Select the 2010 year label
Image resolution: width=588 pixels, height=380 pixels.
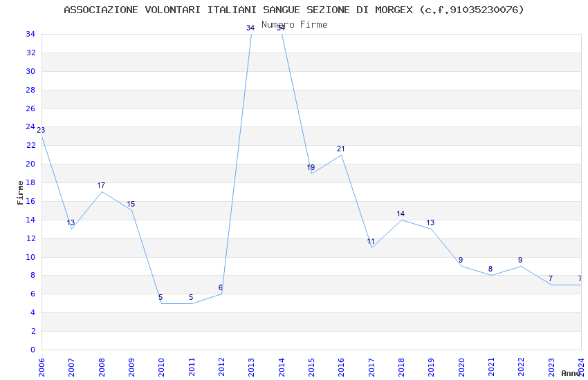[162, 367]
